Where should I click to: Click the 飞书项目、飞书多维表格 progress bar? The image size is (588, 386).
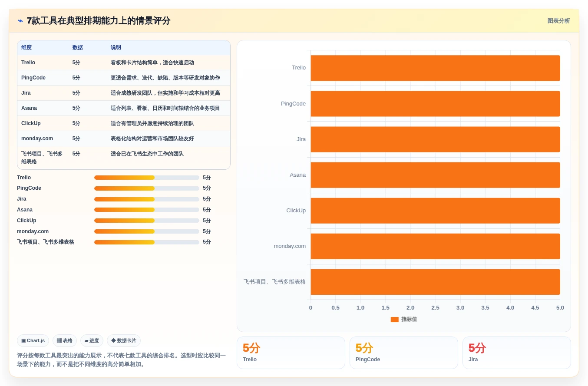(147, 242)
